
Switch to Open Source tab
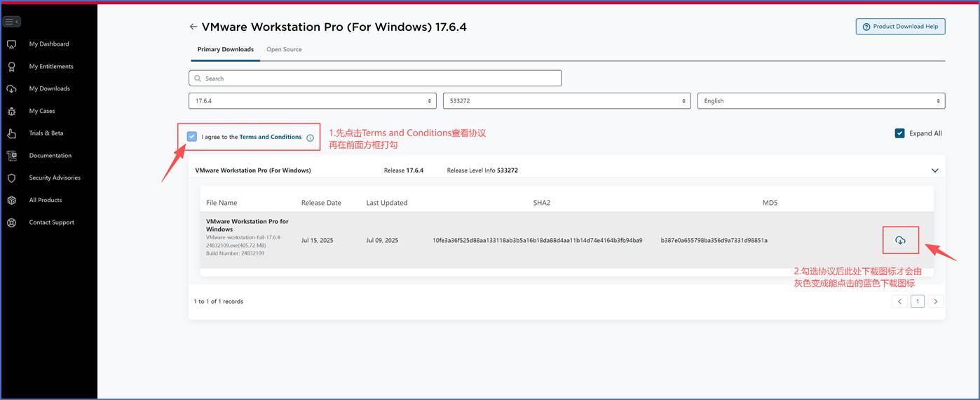click(284, 50)
